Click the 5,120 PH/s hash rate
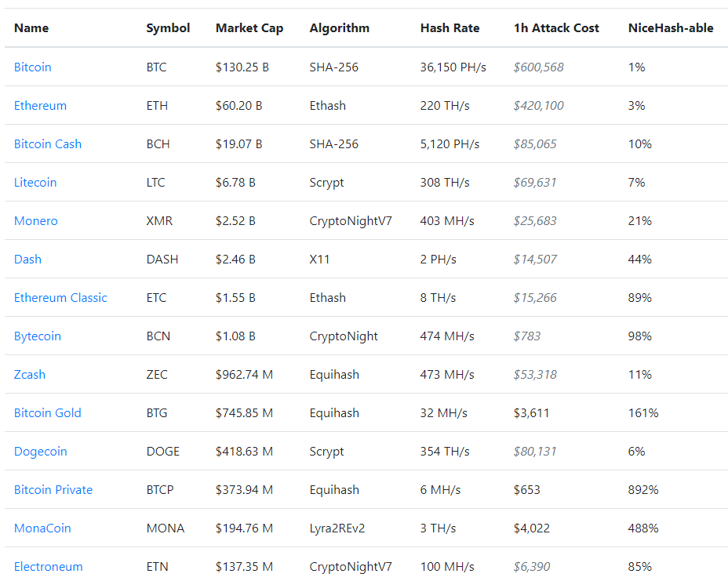 450,144
